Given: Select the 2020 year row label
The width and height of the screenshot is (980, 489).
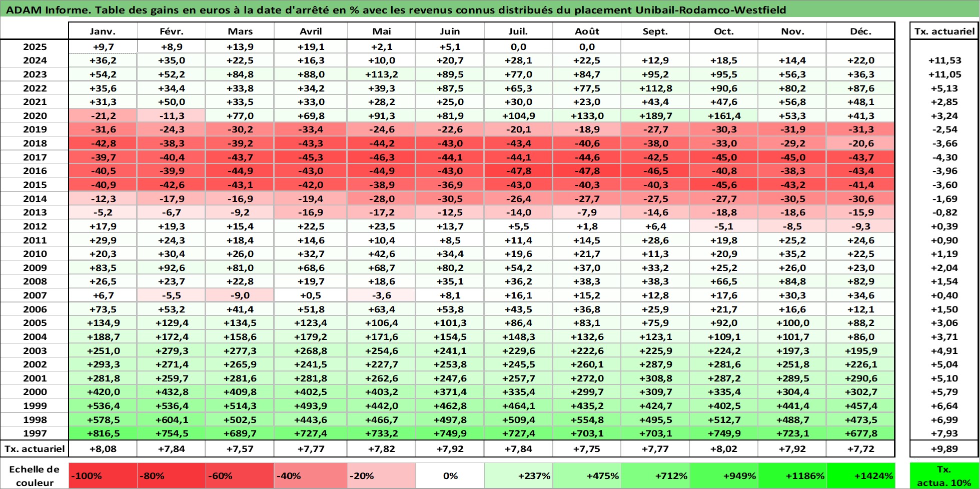Looking at the screenshot, I should click(x=35, y=115).
